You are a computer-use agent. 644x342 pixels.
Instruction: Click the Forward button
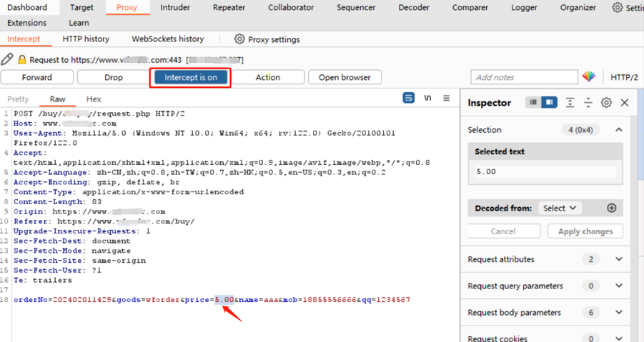click(x=37, y=77)
